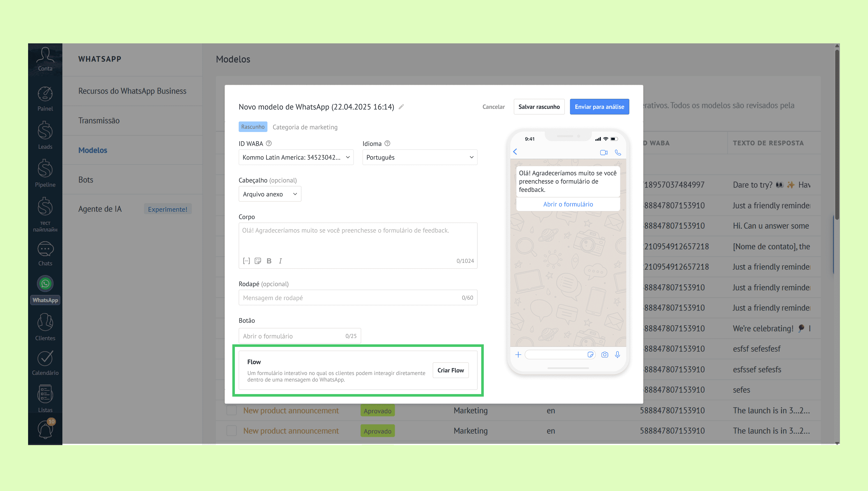868x491 pixels.
Task: Open the Bots menu item
Action: tap(86, 180)
